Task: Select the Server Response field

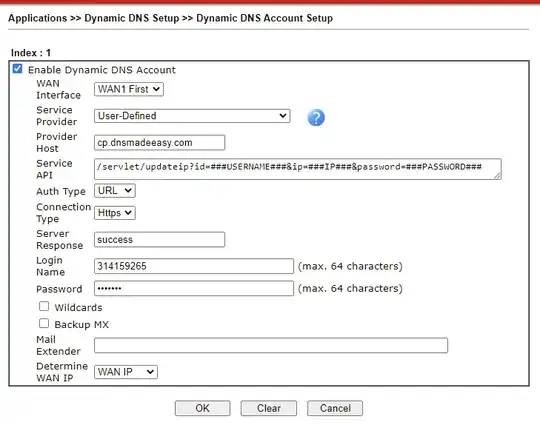Action: tap(159, 239)
